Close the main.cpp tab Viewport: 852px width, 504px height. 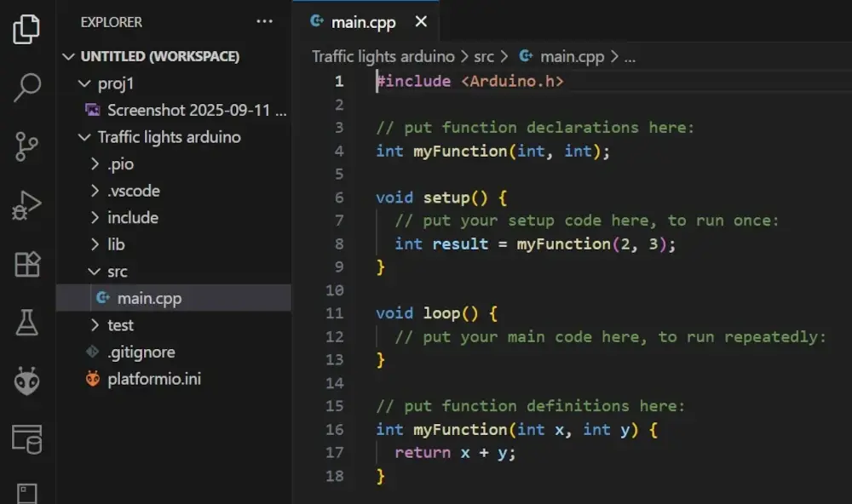[421, 22]
